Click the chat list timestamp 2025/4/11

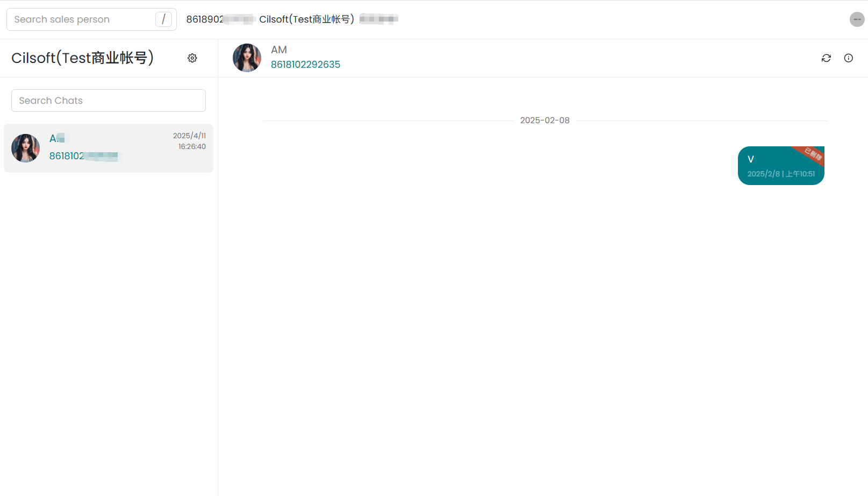pyautogui.click(x=189, y=136)
